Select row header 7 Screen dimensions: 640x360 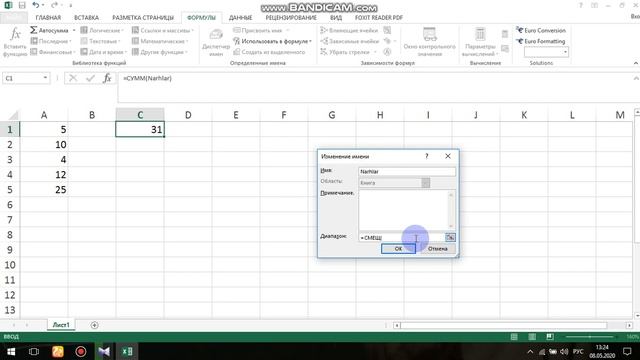click(10, 220)
